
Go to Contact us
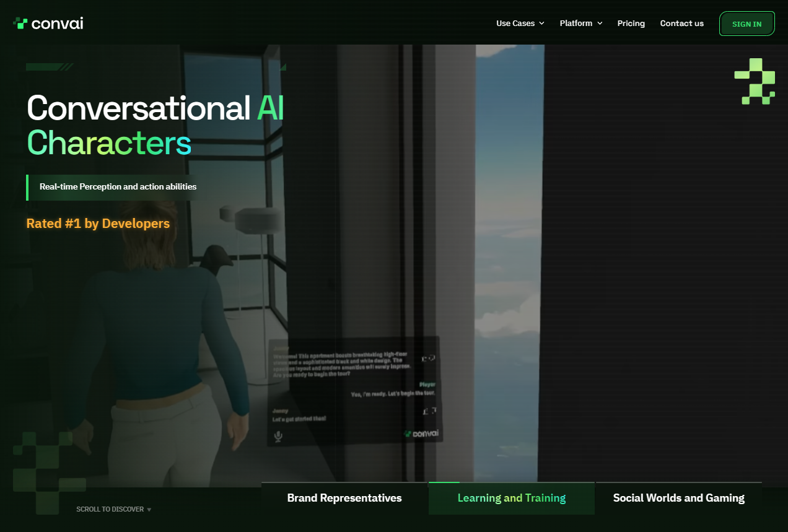[x=681, y=24]
